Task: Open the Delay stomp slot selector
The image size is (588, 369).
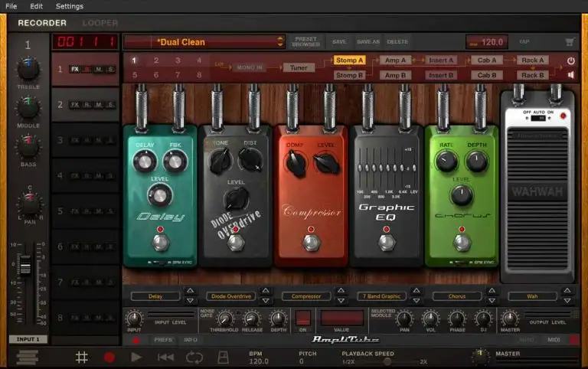Action: [x=155, y=296]
